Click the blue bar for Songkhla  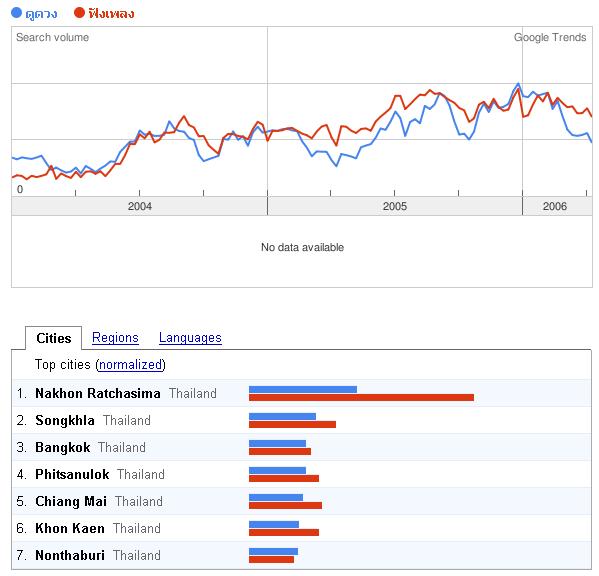282,416
